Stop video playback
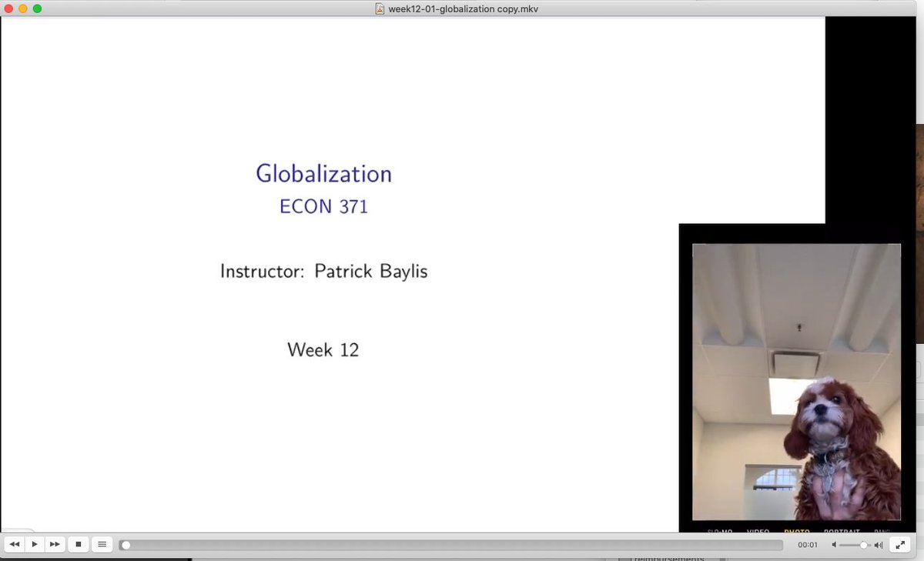 79,544
